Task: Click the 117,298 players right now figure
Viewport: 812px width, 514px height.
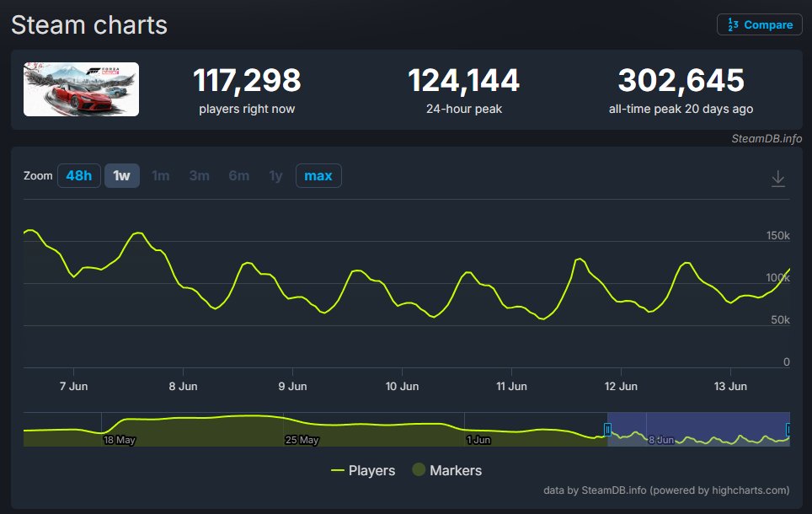Action: tap(247, 80)
